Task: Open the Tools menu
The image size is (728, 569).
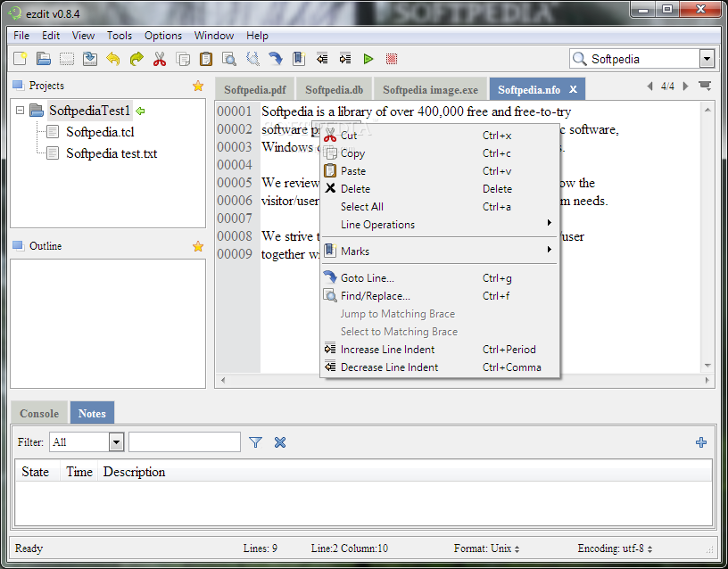Action: point(120,36)
